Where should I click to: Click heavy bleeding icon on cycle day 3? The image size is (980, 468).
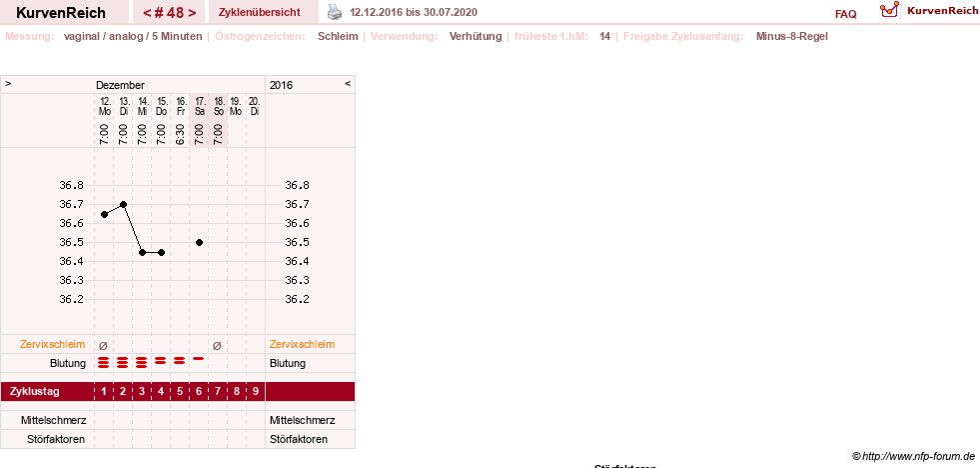click(142, 362)
